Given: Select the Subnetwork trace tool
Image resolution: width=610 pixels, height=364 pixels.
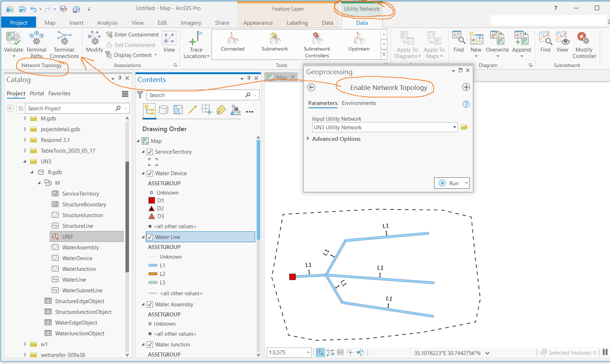Looking at the screenshot, I should click(275, 42).
